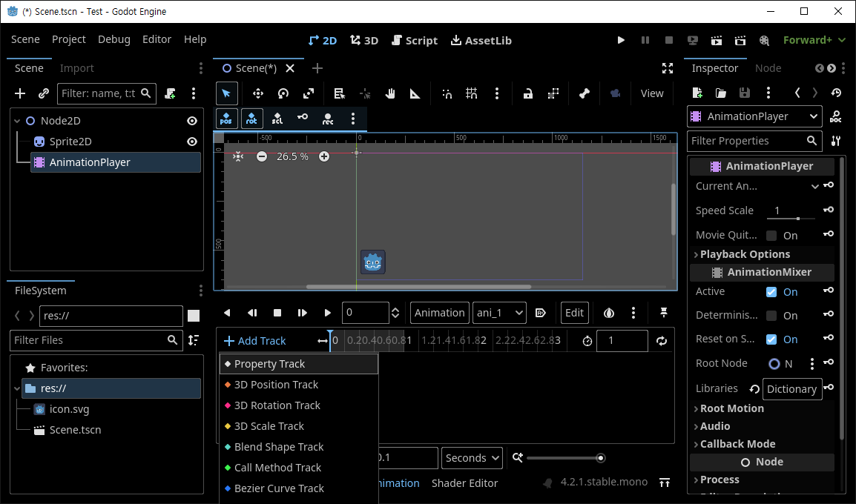
Task: Uncheck Reset on Save checkbox
Action: point(771,339)
